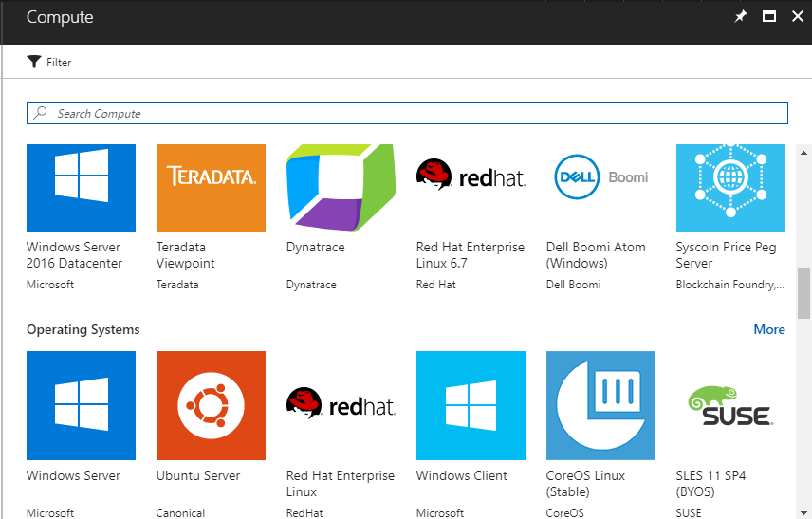Click the 'Operating Systems' section heading
Viewport: 812px width, 519px height.
coord(83,329)
